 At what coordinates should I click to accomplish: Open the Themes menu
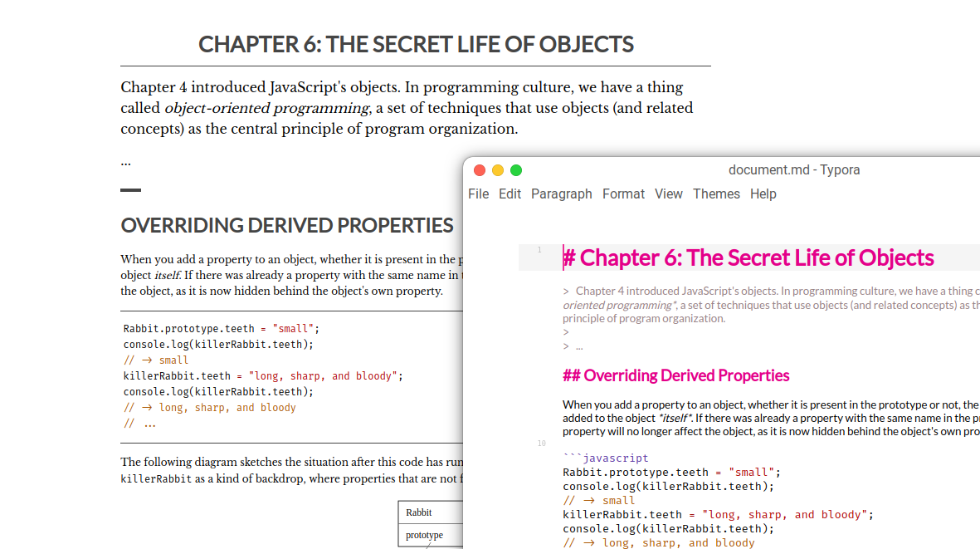click(x=716, y=194)
